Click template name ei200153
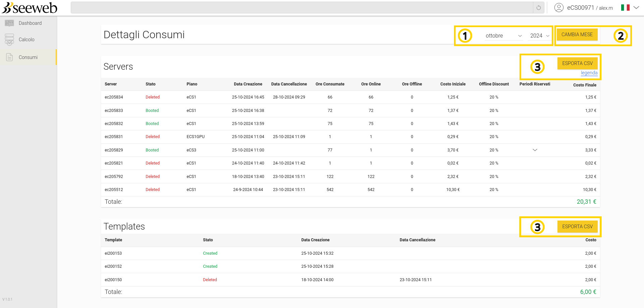The width and height of the screenshot is (644, 308). (113, 253)
